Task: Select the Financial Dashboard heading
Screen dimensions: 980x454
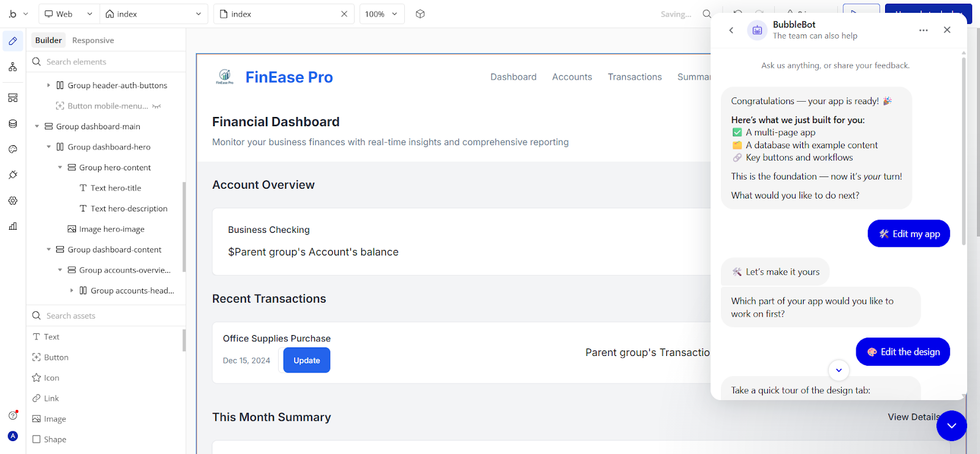Action: (x=276, y=122)
